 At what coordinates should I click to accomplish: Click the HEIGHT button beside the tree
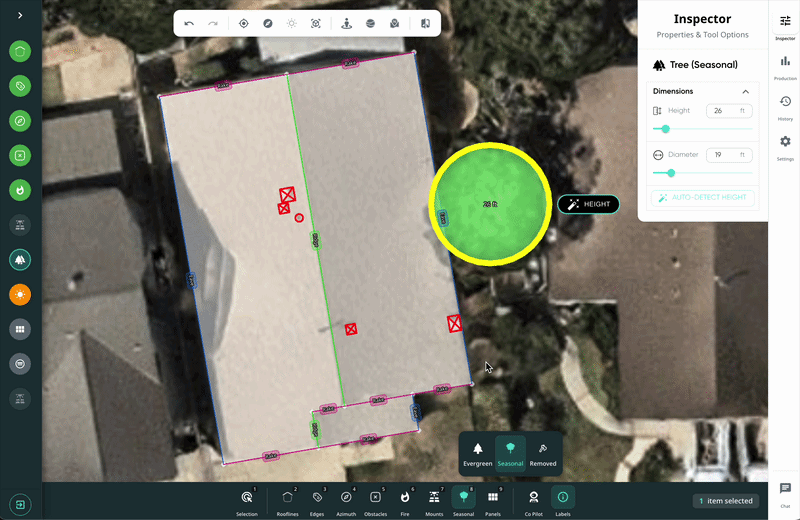click(589, 204)
